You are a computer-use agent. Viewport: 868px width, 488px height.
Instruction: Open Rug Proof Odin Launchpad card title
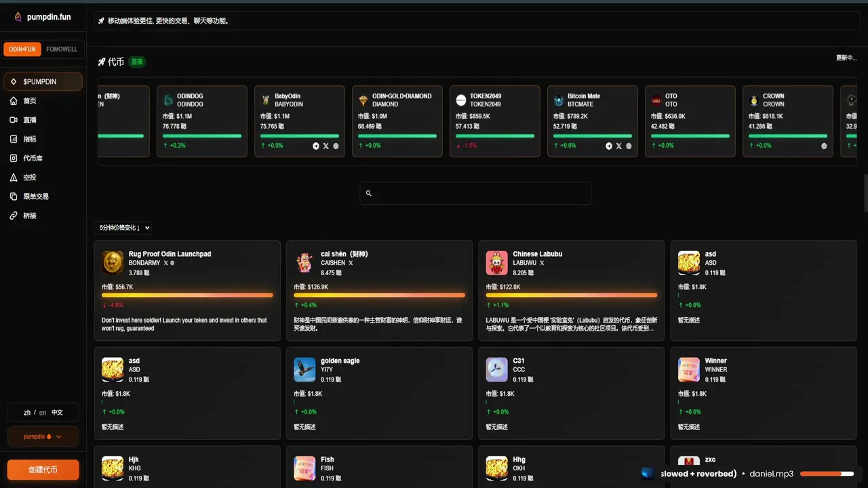pos(170,254)
